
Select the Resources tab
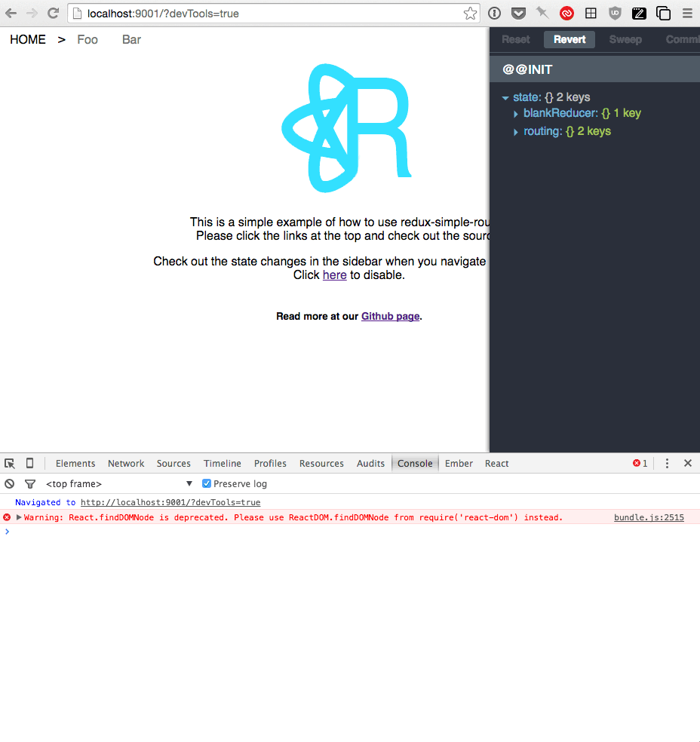[321, 463]
